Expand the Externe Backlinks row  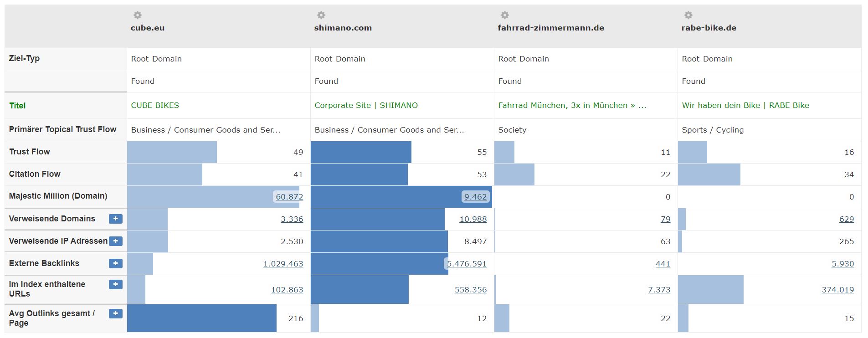[x=116, y=263]
